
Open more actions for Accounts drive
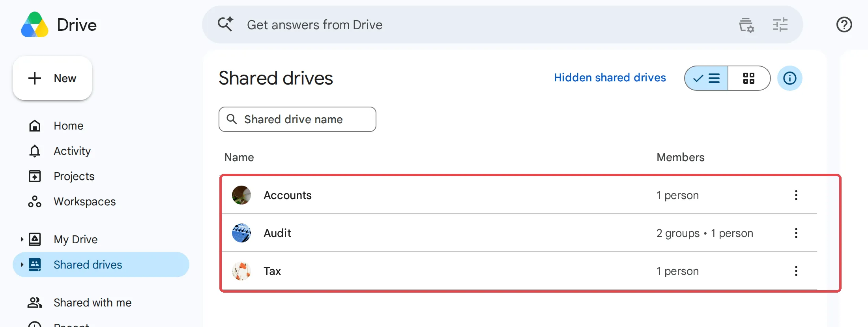796,195
